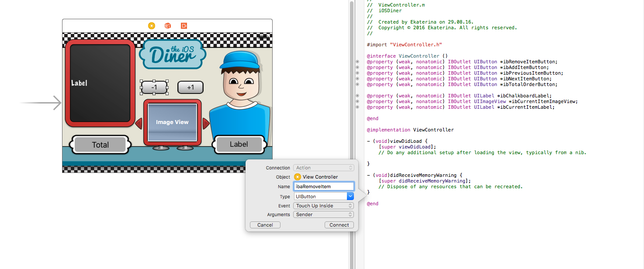Click the '[super viewDidLoad];' line

tap(407, 147)
